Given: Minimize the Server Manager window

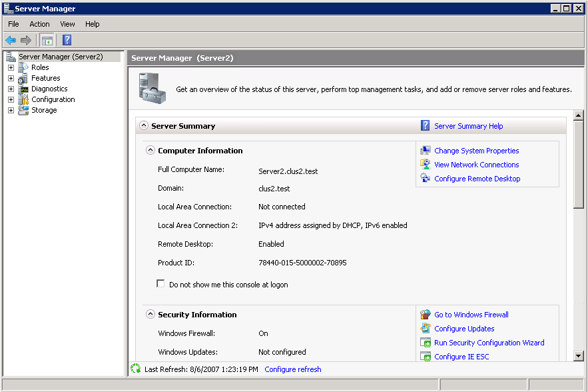Looking at the screenshot, I should point(556,8).
